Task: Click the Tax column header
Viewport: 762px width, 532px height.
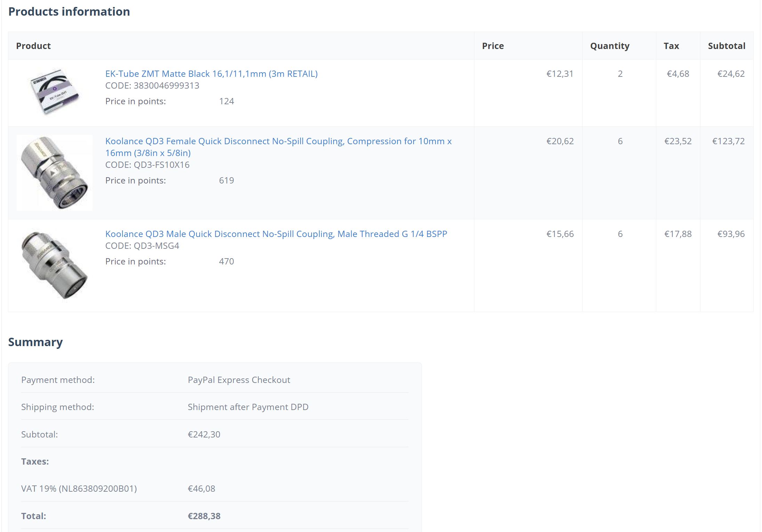Action: point(671,46)
